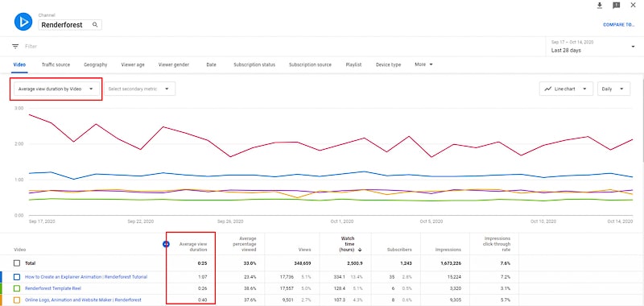
Task: Toggle checkbox for Renderforest Template Reel
Action: tap(17, 288)
